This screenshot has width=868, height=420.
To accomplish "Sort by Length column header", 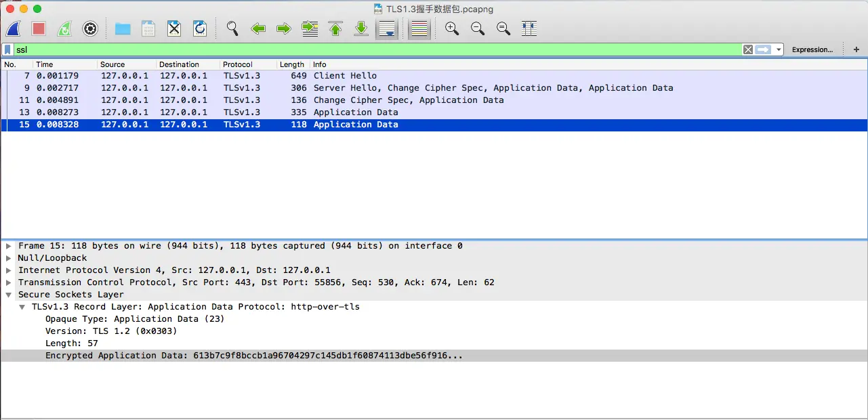I will pyautogui.click(x=293, y=64).
